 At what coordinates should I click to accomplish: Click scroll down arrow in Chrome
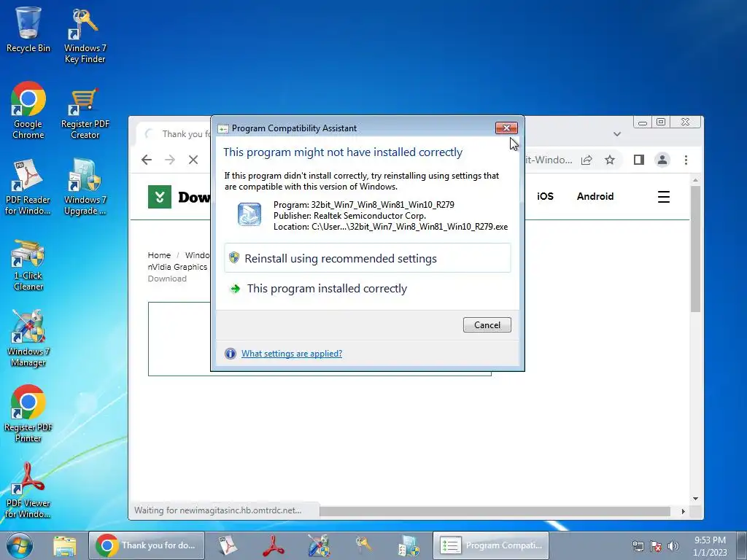[x=695, y=499]
